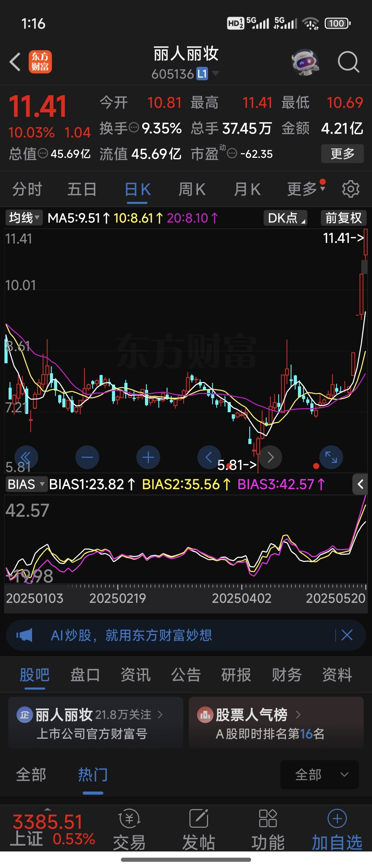Open 股票人气榜 ranking chevron
Viewport: 372px width, 868px height.
[x=298, y=715]
